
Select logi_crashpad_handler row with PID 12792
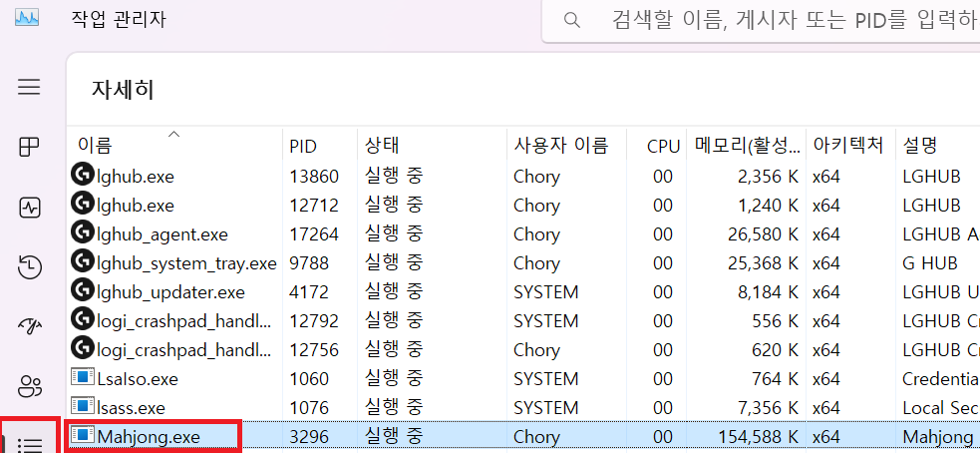coord(523,321)
